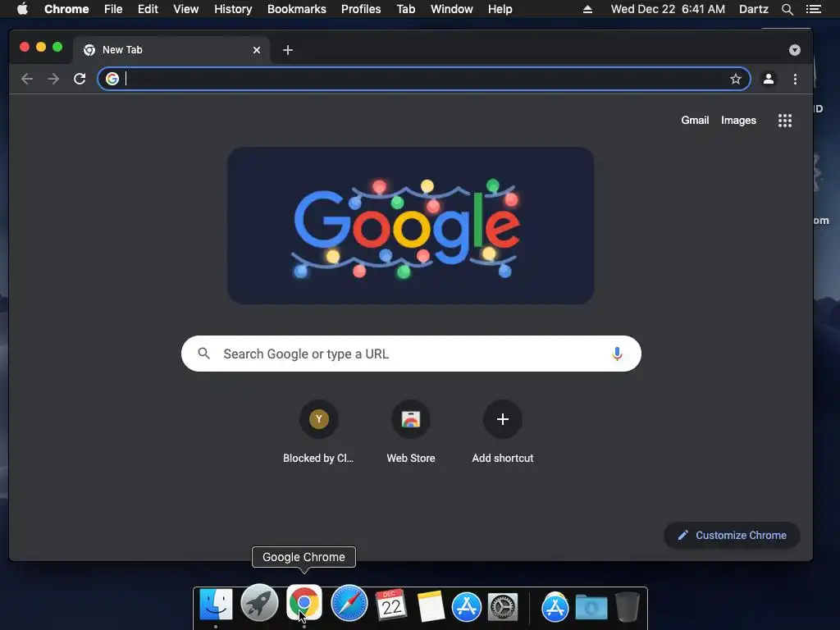The width and height of the screenshot is (840, 630).
Task: Open Notes from the Dock
Action: [431, 606]
